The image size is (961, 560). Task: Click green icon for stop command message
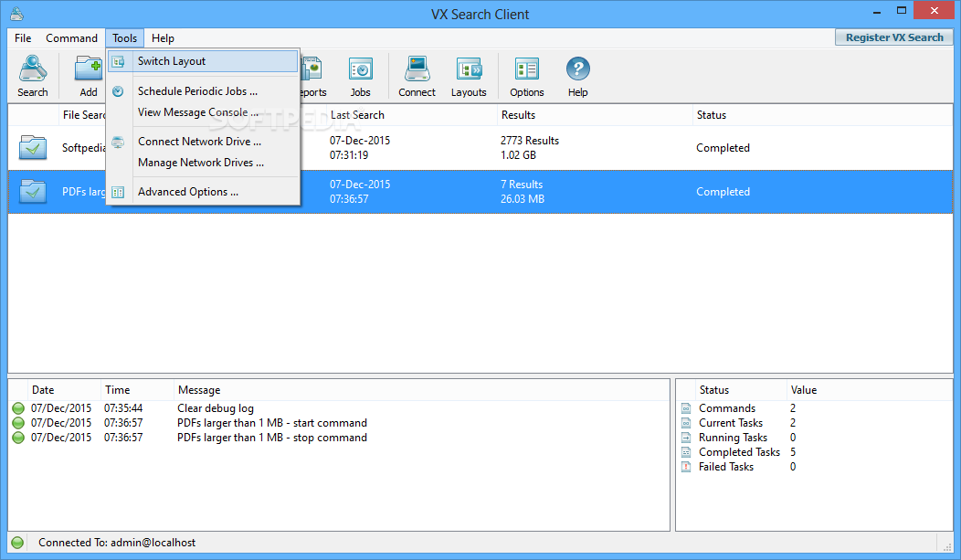18,438
